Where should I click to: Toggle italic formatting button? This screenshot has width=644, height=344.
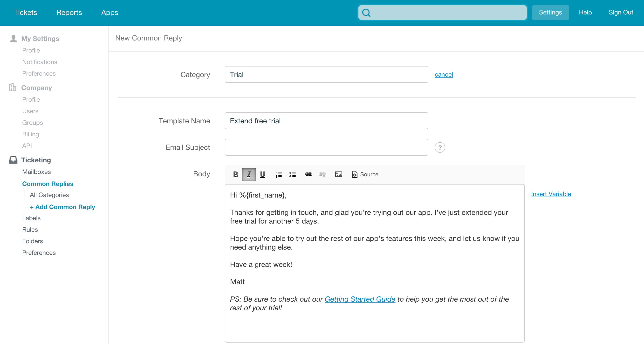click(249, 174)
